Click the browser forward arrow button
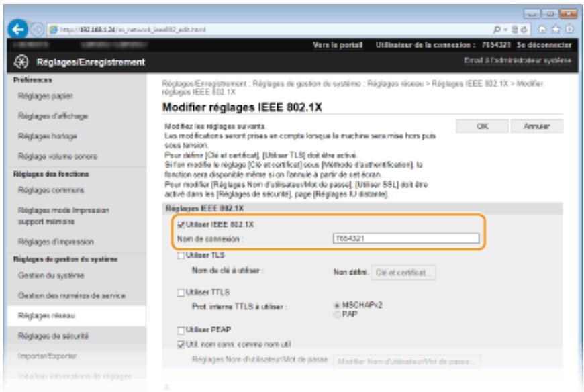This screenshot has height=392, width=584. pos(37,30)
